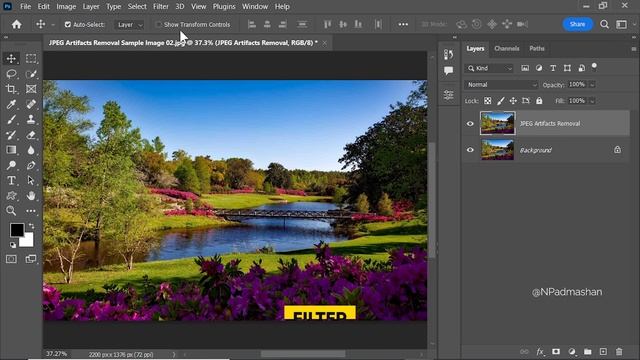Toggle layer filtering on/off switch

[594, 67]
